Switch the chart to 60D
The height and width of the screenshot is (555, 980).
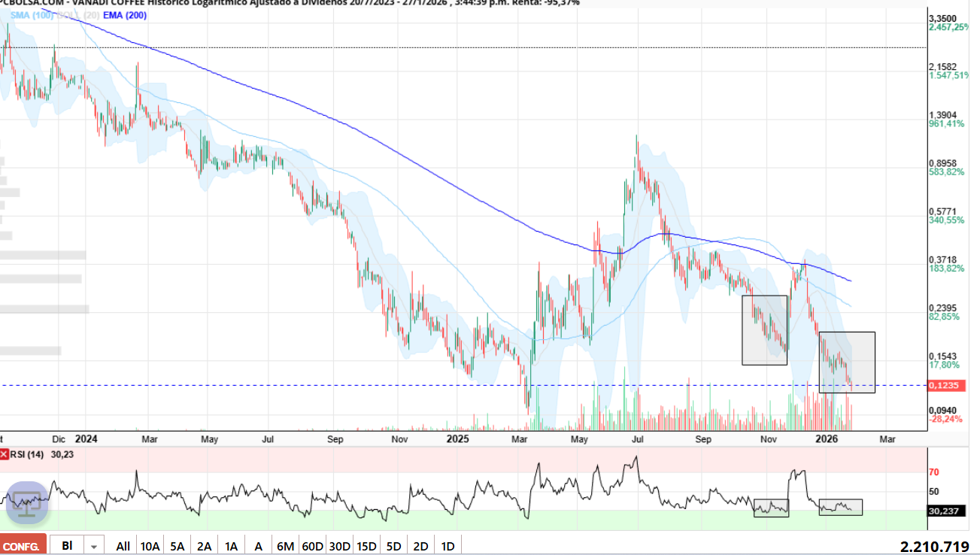pyautogui.click(x=312, y=546)
